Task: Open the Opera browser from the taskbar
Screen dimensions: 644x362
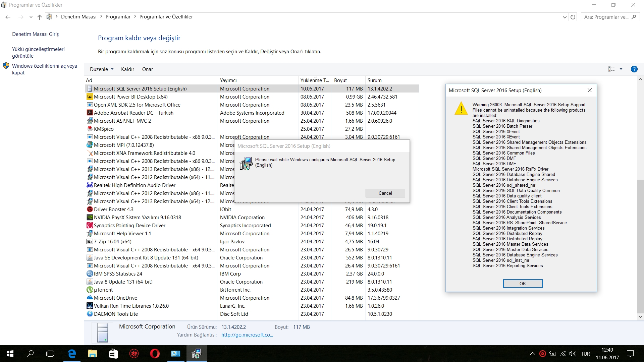Action: pos(155,354)
